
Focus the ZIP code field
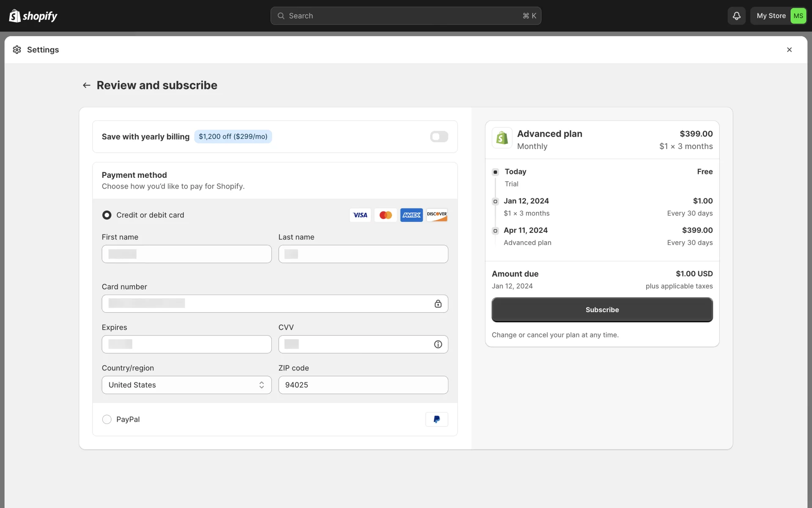(363, 385)
